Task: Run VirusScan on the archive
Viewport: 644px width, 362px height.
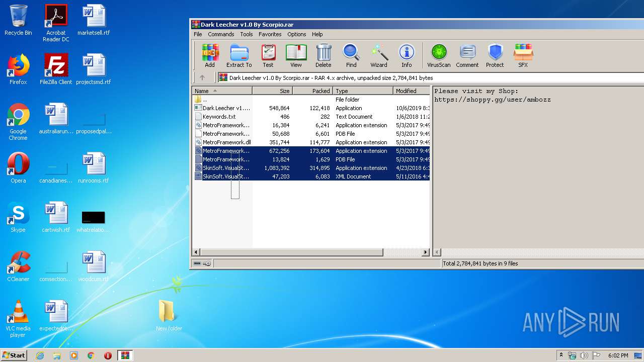Action: 439,56
